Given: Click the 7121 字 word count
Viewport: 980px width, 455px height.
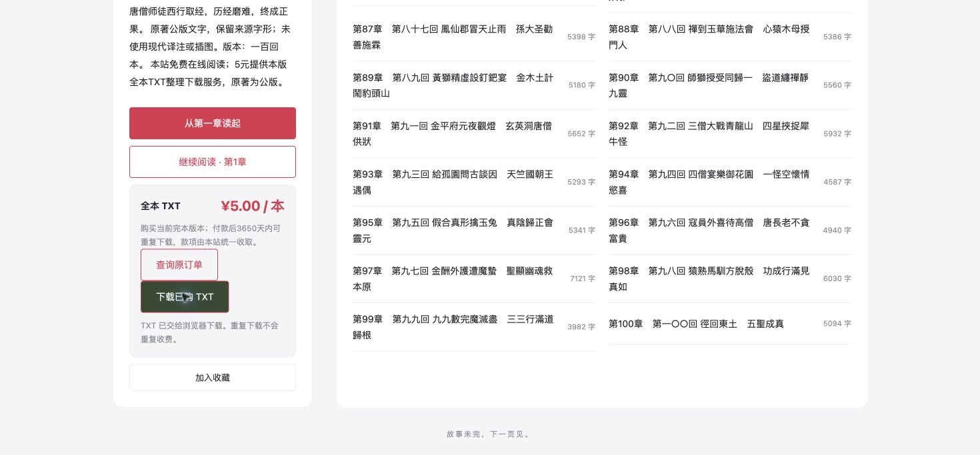Looking at the screenshot, I should pyautogui.click(x=583, y=278).
